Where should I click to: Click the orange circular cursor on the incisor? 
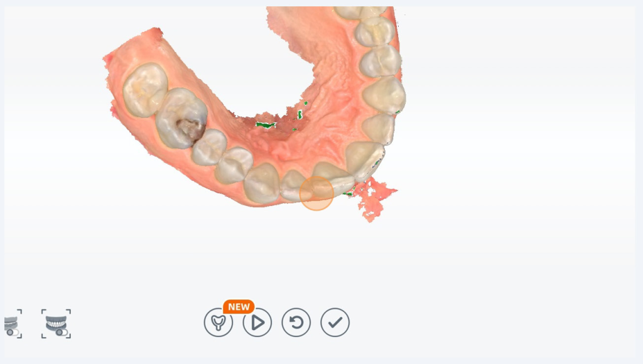coord(316,193)
